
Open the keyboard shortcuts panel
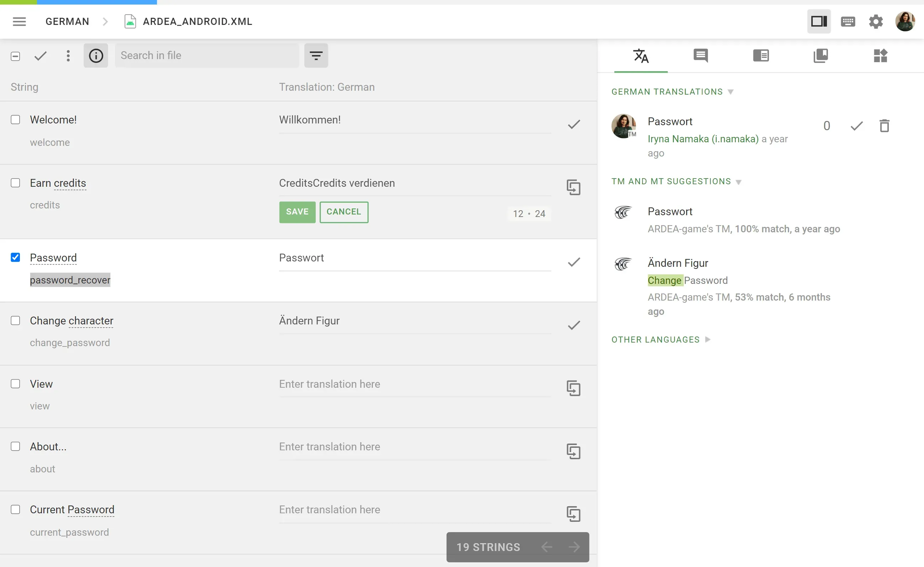point(848,21)
